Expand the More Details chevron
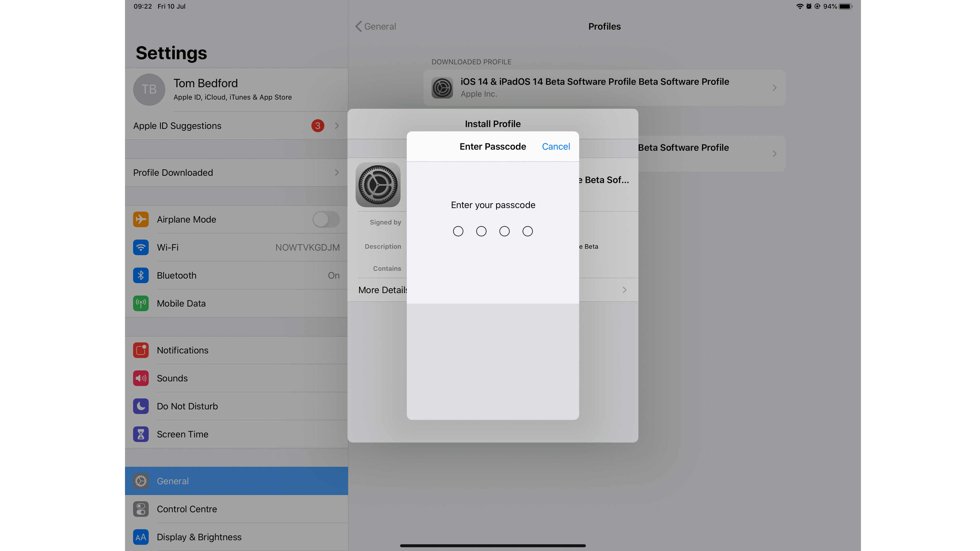 click(x=624, y=290)
